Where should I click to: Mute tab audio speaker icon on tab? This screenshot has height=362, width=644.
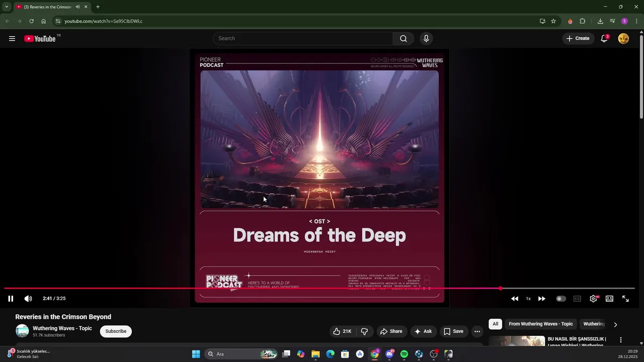pos(77,7)
